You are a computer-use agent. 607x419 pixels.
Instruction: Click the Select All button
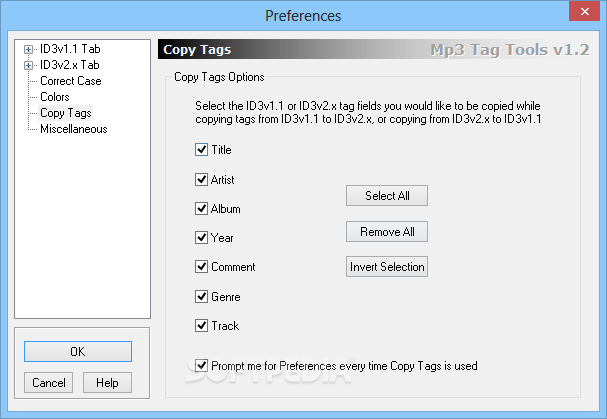(x=387, y=196)
